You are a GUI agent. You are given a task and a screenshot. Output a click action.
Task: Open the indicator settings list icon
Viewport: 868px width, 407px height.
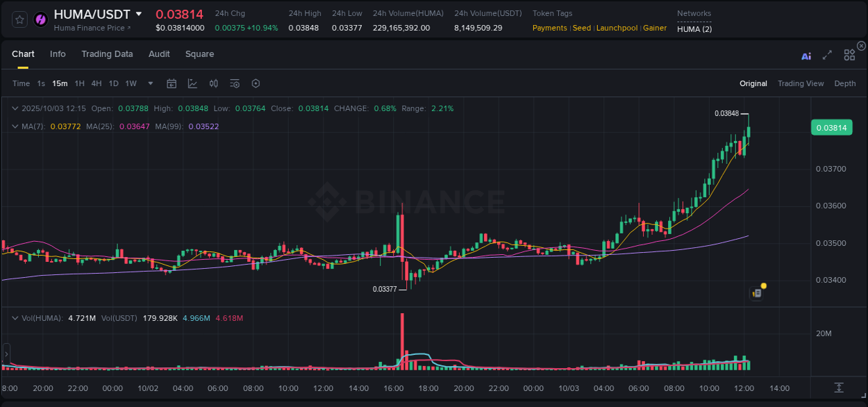[235, 83]
